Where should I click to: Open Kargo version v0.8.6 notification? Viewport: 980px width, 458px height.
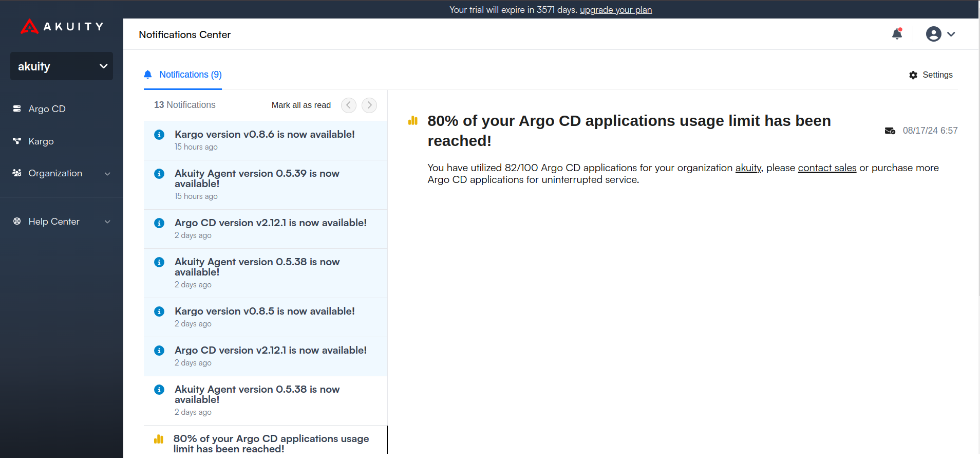[x=266, y=140]
